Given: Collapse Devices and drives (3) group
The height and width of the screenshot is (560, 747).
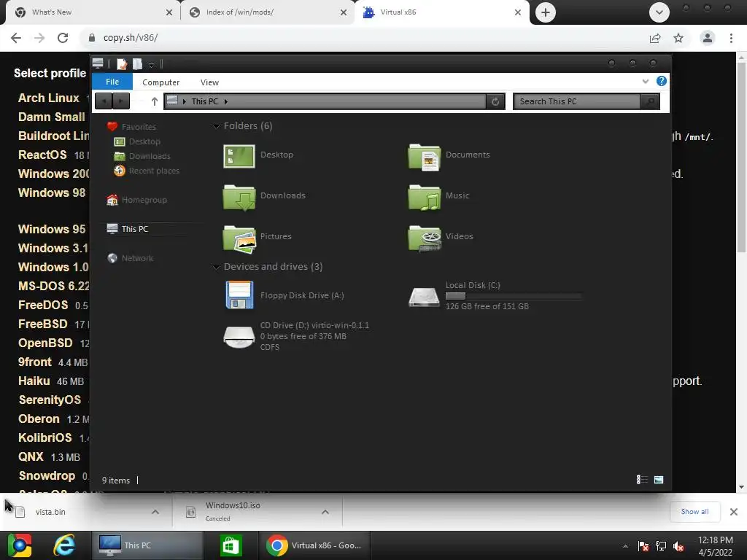Looking at the screenshot, I should coord(216,267).
